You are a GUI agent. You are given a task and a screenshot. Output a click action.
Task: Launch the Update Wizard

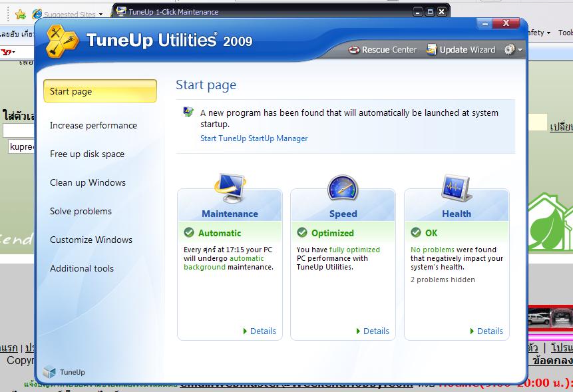coord(461,50)
